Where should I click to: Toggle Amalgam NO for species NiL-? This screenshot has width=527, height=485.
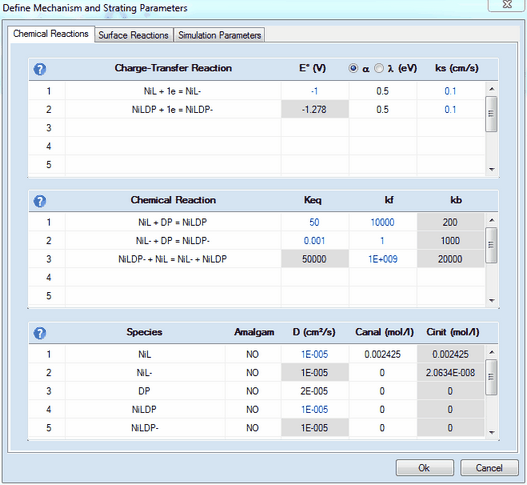tap(253, 373)
